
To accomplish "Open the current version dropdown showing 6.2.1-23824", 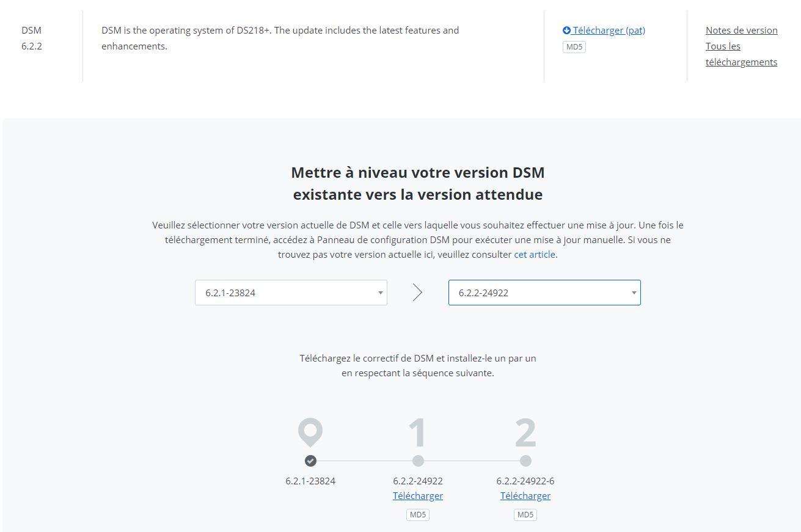I will tap(291, 293).
